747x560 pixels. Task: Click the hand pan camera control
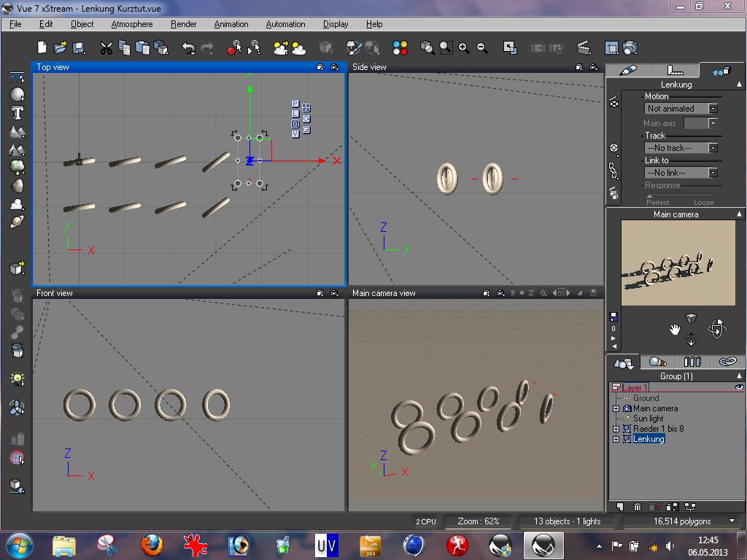675,330
